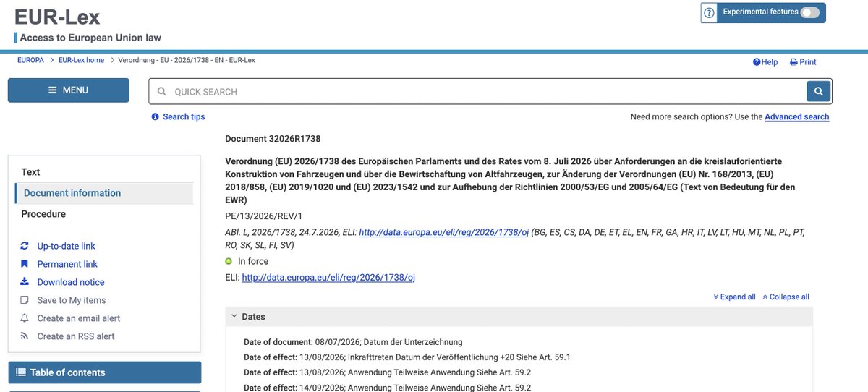
Task: Click the Search tips info icon
Action: point(155,116)
